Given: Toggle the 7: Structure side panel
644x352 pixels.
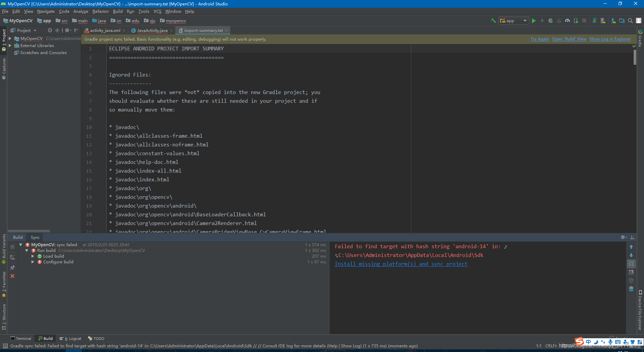Looking at the screenshot, I should point(4,317).
